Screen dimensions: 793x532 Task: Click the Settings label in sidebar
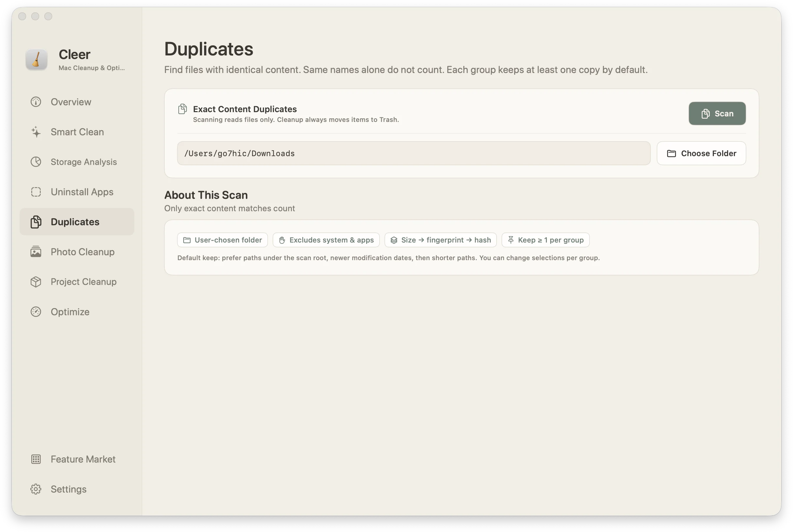pyautogui.click(x=68, y=489)
